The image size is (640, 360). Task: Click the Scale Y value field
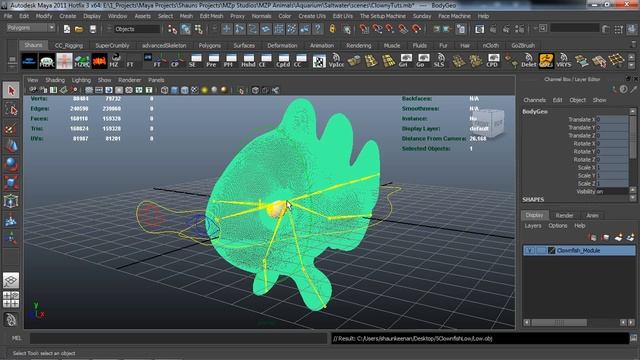pos(612,176)
